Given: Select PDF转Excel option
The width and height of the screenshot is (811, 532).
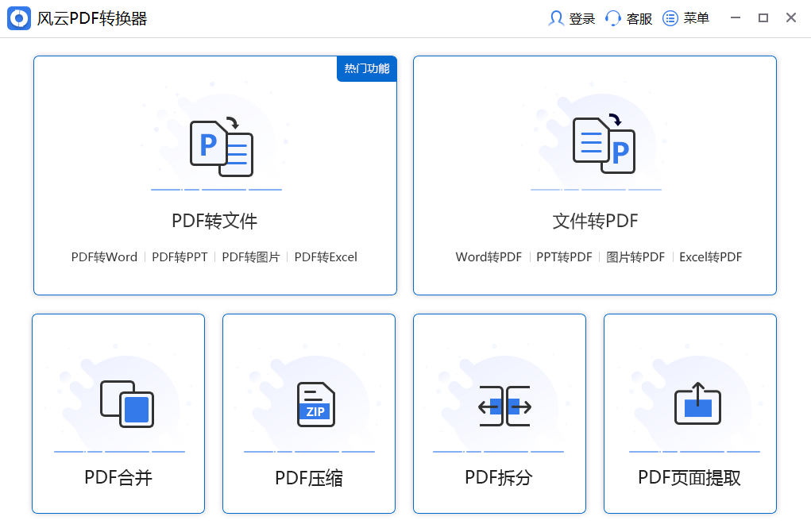Looking at the screenshot, I should [x=326, y=257].
